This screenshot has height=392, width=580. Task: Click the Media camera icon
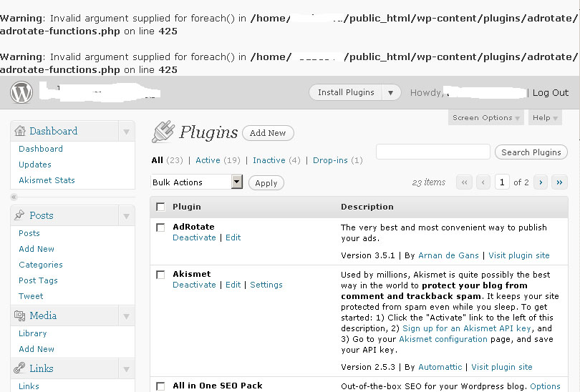tap(19, 315)
